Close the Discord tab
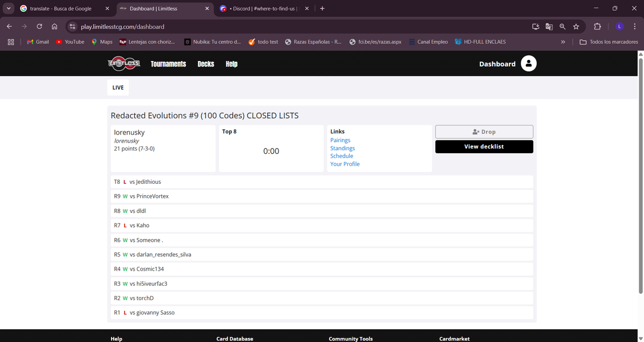Image resolution: width=644 pixels, height=342 pixels. click(306, 9)
